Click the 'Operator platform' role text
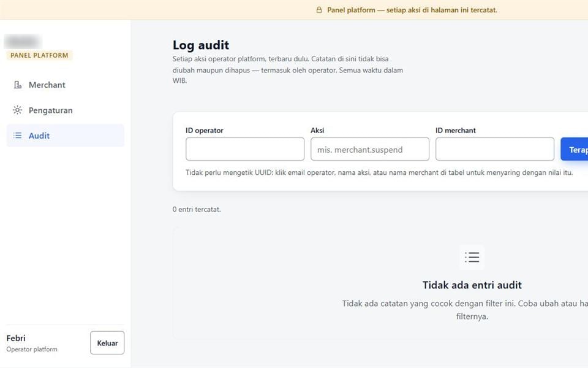 pyautogui.click(x=32, y=349)
